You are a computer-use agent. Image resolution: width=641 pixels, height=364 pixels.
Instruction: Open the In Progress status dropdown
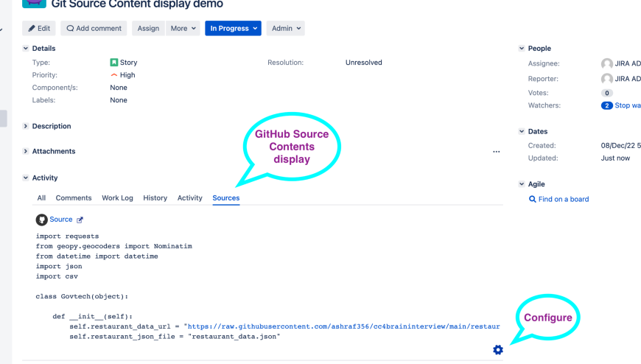click(233, 28)
